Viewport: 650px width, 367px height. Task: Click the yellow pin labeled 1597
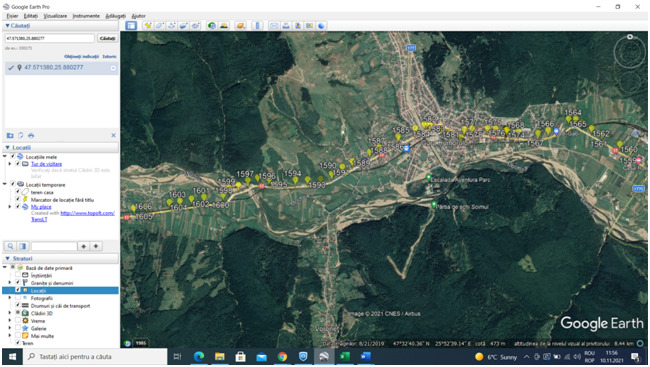[247, 180]
